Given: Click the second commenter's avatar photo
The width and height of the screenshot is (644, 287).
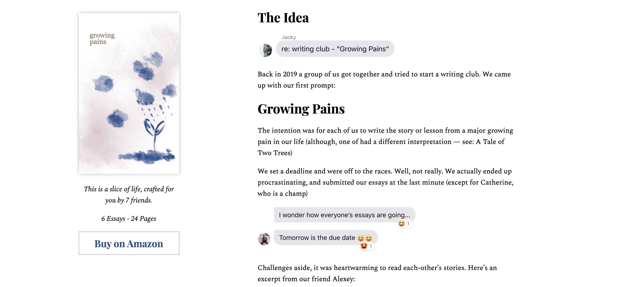Looking at the screenshot, I should (x=265, y=239).
